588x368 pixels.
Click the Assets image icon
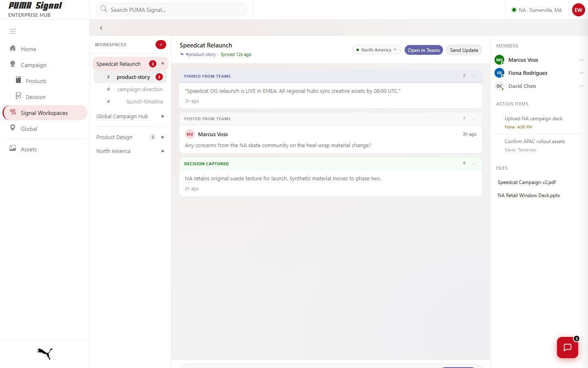(x=13, y=148)
